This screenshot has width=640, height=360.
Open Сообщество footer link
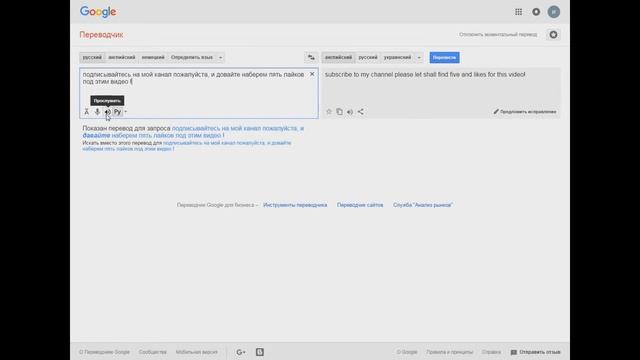tap(153, 352)
